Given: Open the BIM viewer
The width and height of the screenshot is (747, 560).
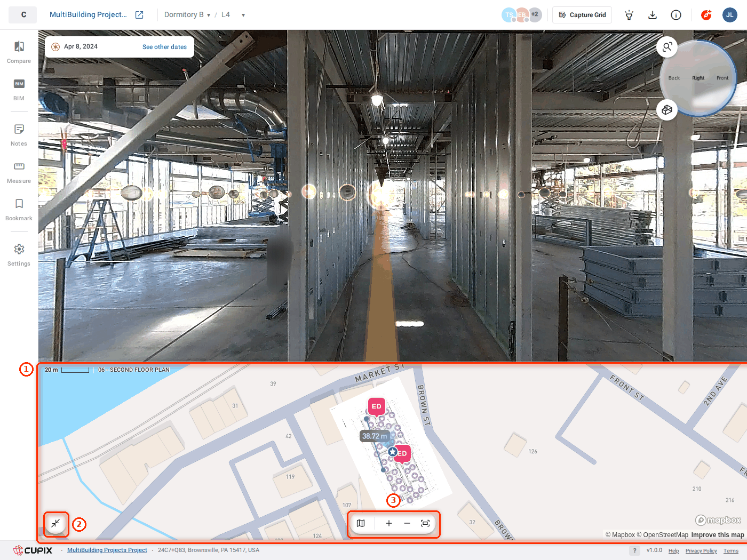Looking at the screenshot, I should coord(19,90).
